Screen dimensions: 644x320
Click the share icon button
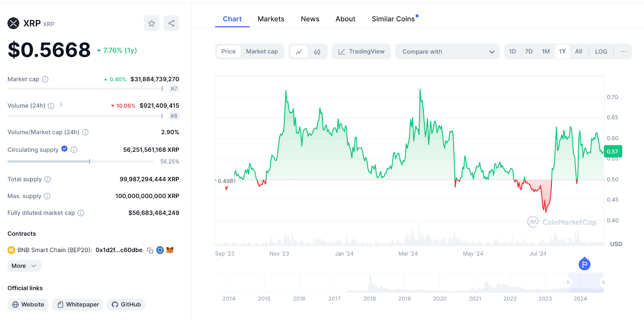tap(171, 23)
